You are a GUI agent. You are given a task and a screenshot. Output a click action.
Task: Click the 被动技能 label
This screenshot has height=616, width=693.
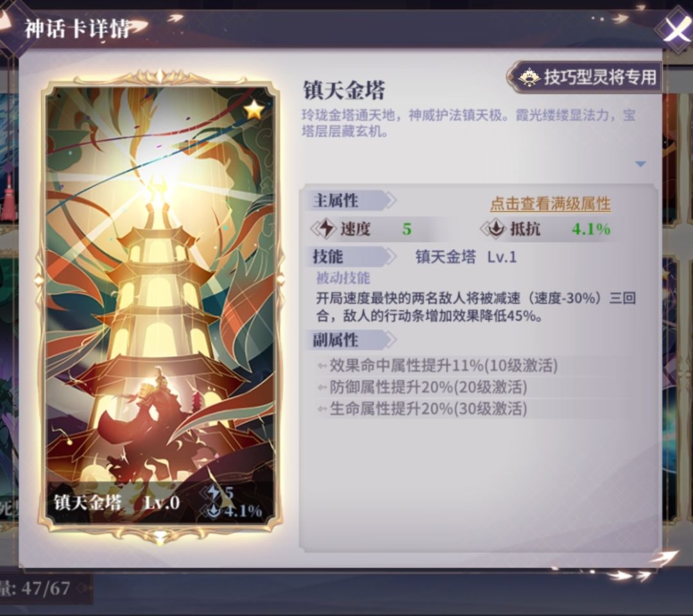click(x=343, y=278)
